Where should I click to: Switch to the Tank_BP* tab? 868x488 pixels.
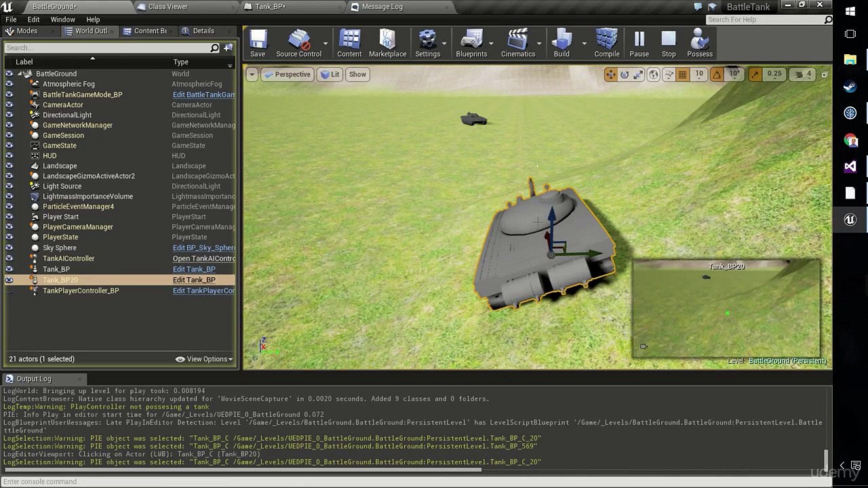pos(270,7)
